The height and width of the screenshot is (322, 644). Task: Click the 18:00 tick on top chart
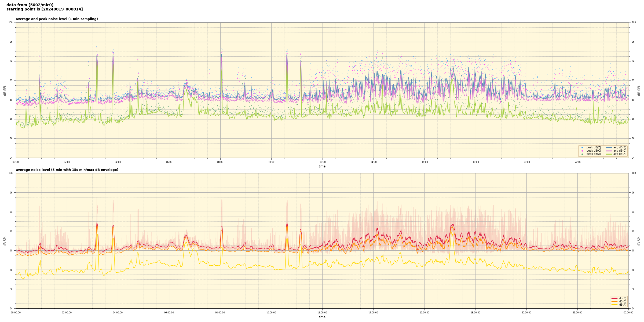475,162
